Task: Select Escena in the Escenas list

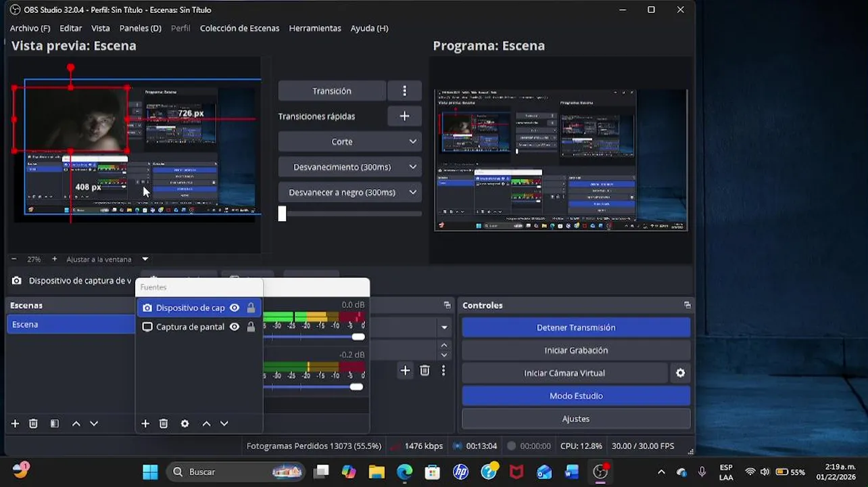Action: 70,325
